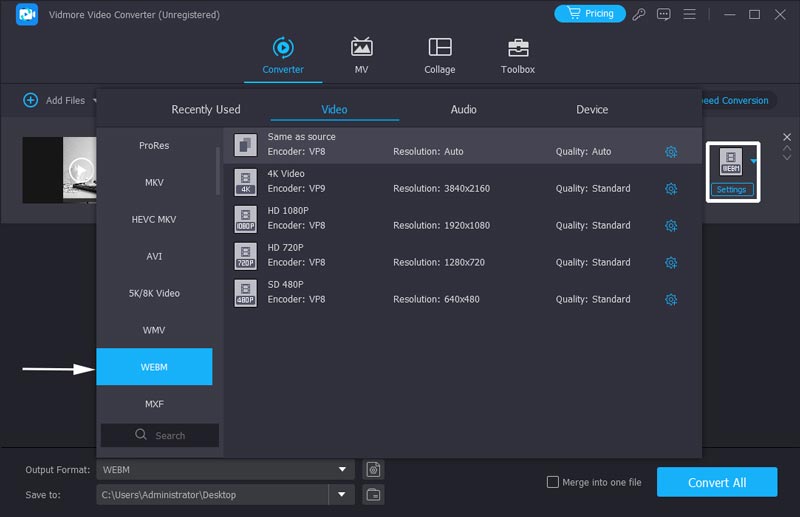Expand the Output Format dropdown
The width and height of the screenshot is (800, 517).
point(343,469)
